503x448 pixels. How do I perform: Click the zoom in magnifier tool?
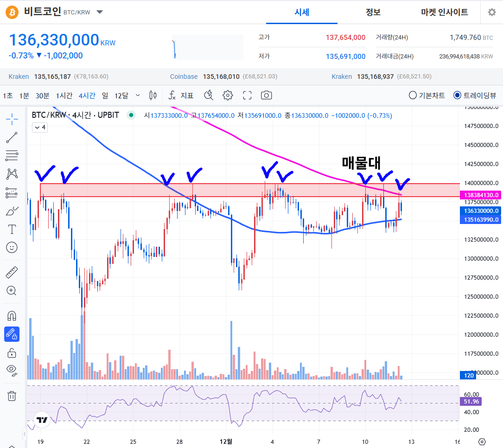12,291
